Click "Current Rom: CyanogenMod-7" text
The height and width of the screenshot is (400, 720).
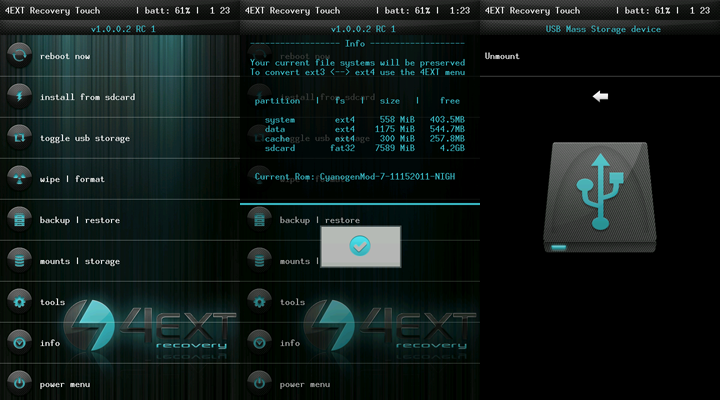coord(355,176)
